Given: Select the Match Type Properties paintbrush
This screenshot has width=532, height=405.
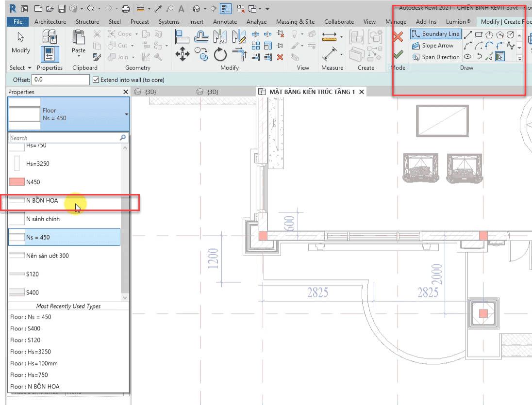Looking at the screenshot, I should 97,57.
